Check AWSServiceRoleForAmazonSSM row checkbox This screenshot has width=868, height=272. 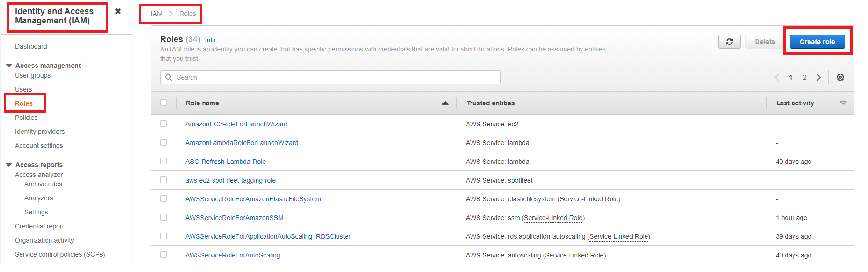(x=163, y=217)
